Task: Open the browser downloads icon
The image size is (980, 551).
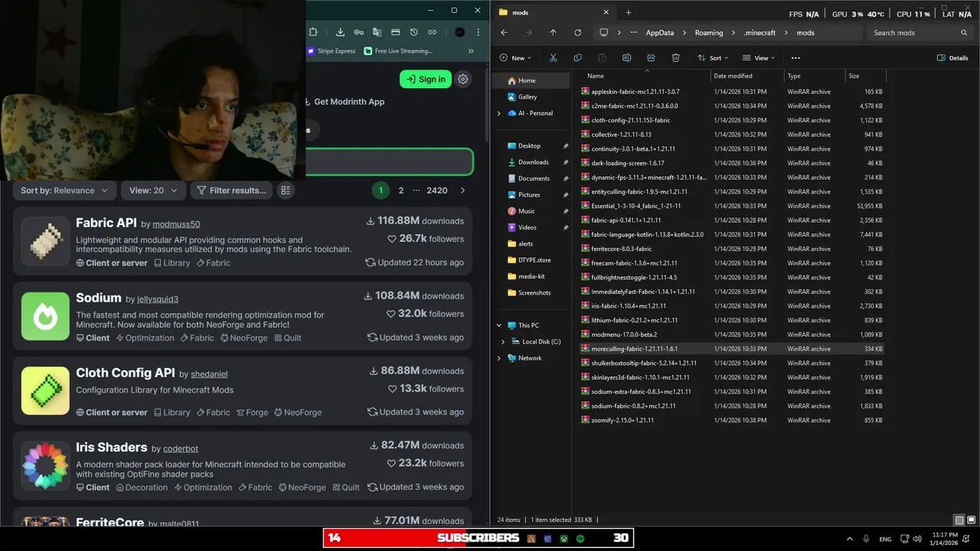Action: [340, 32]
